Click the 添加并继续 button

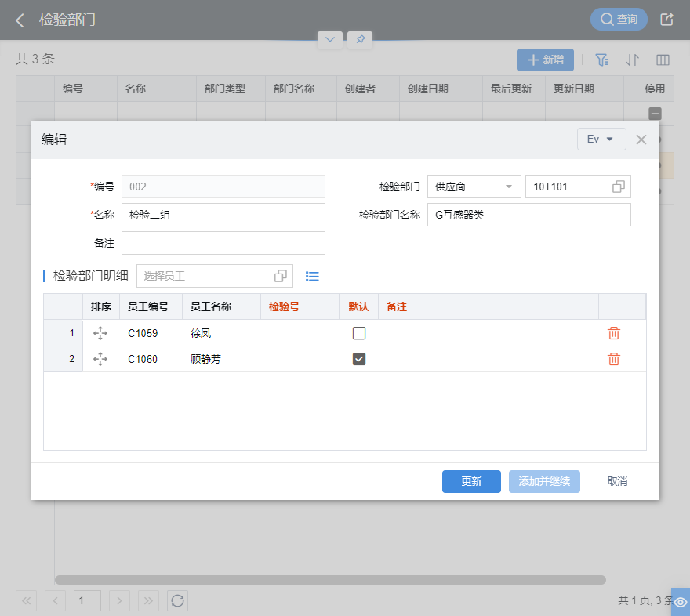544,481
